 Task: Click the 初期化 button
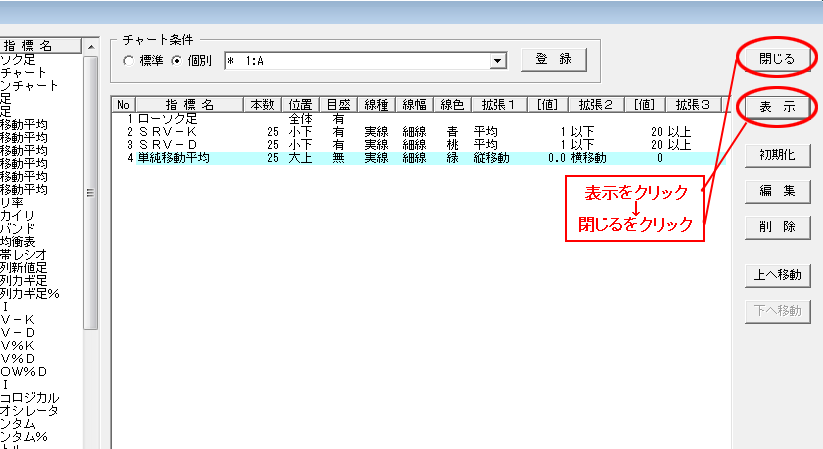pyautogui.click(x=777, y=155)
